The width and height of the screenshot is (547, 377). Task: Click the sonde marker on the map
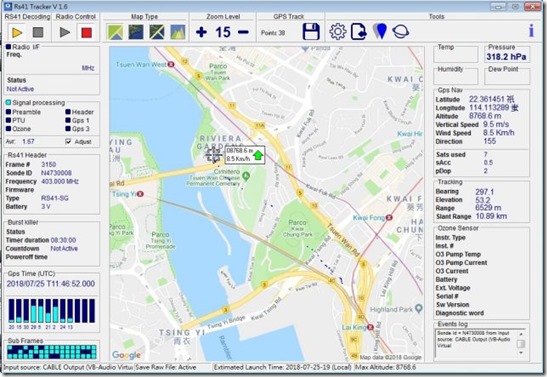[x=213, y=154]
